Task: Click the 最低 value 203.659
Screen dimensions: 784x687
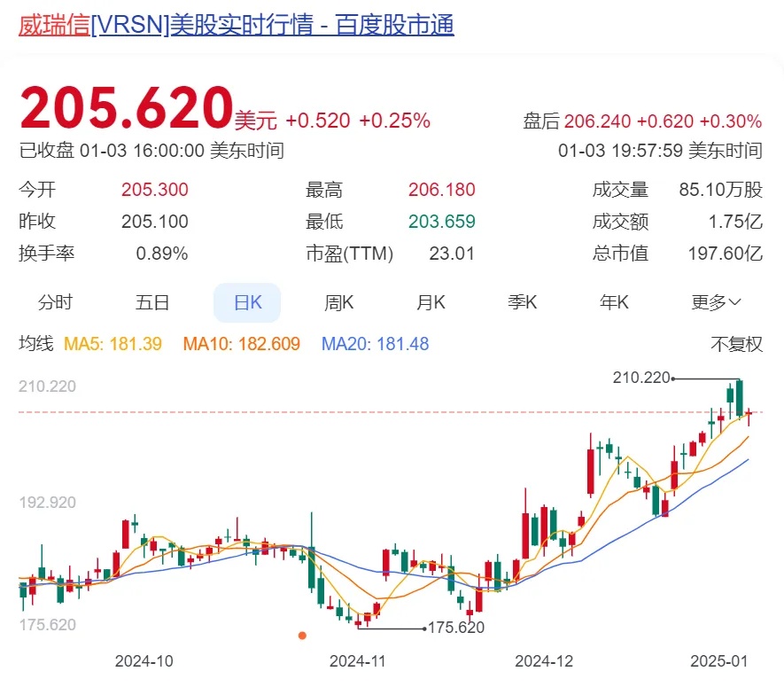Action: click(441, 222)
